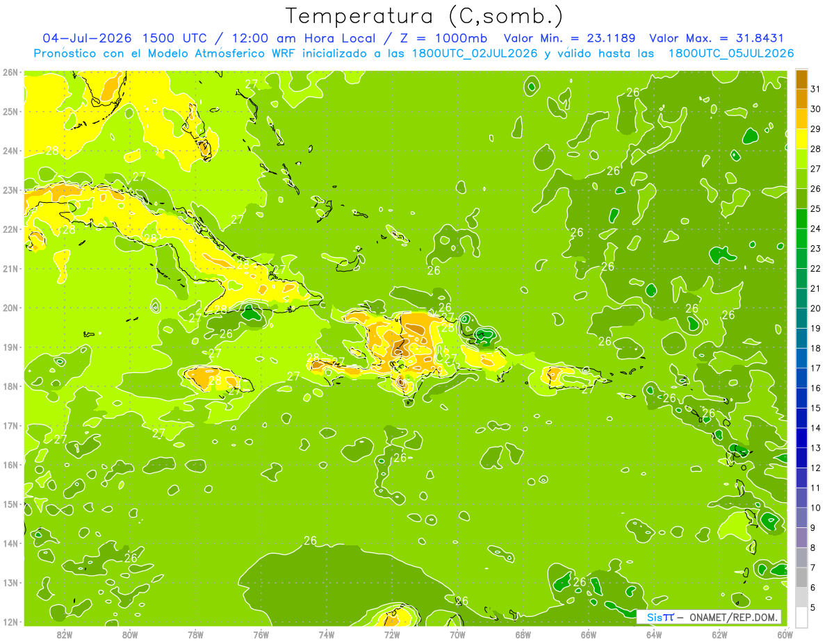The image size is (834, 644).
Task: Select the 25N latitude label
Action: click(10, 111)
